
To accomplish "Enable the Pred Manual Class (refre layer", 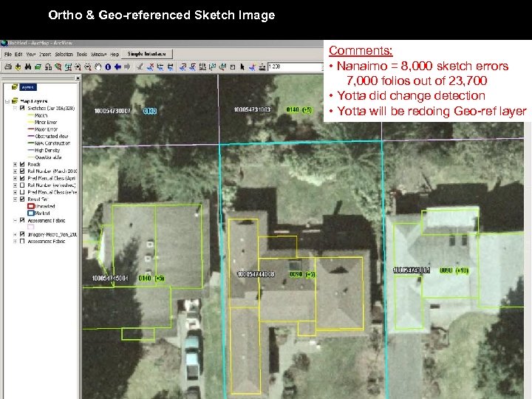I will (x=22, y=192).
